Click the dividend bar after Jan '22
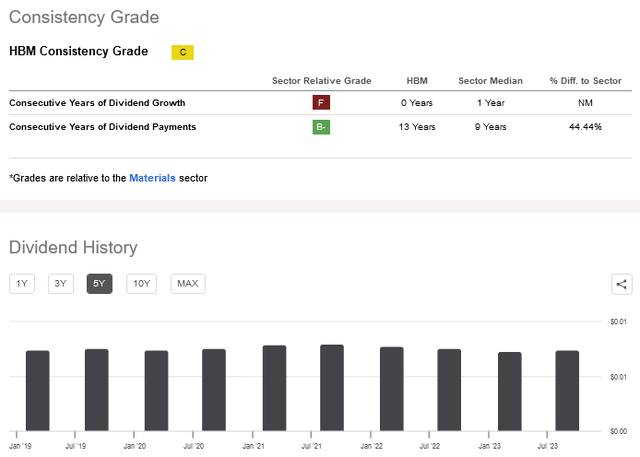 [x=392, y=389]
